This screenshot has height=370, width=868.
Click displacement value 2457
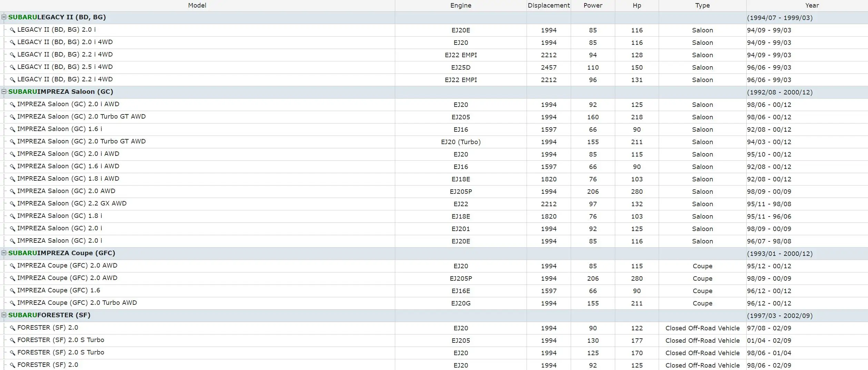click(549, 68)
